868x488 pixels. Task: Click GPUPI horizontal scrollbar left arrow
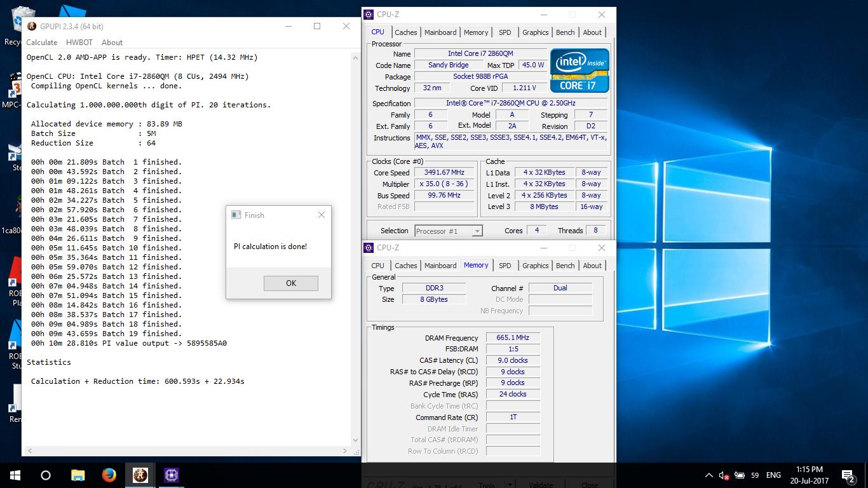click(29, 451)
